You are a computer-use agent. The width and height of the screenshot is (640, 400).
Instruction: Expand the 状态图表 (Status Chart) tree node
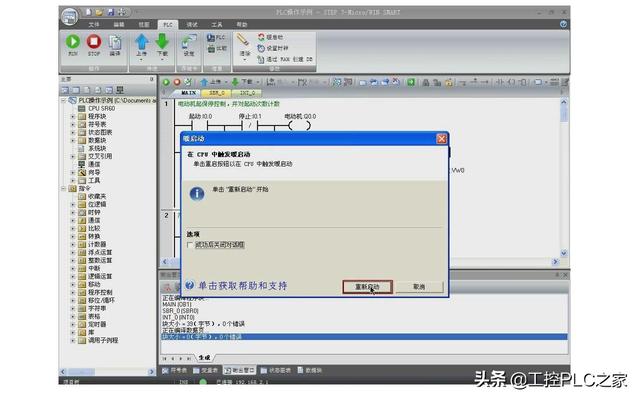(x=73, y=132)
